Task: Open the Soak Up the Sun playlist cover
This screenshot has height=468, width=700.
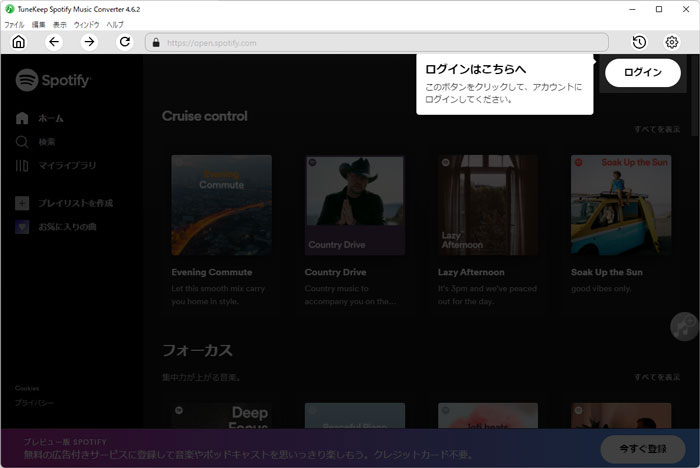Action: coord(621,205)
